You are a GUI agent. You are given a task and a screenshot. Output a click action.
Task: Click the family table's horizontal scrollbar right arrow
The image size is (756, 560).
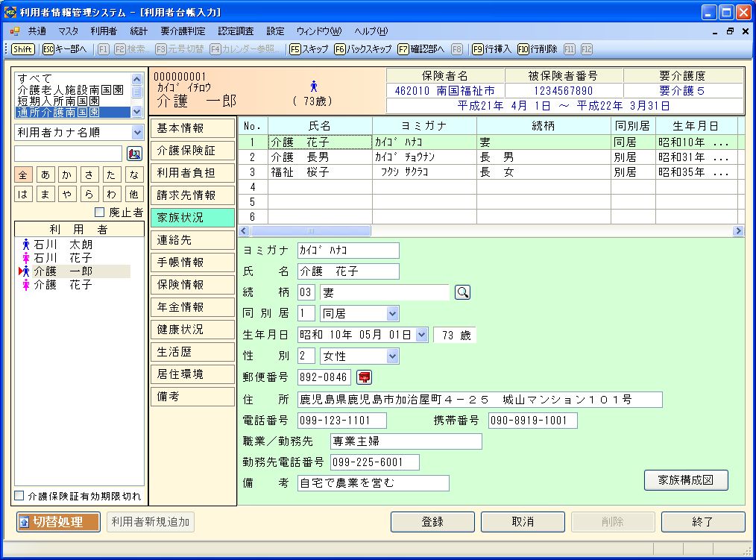click(x=738, y=231)
